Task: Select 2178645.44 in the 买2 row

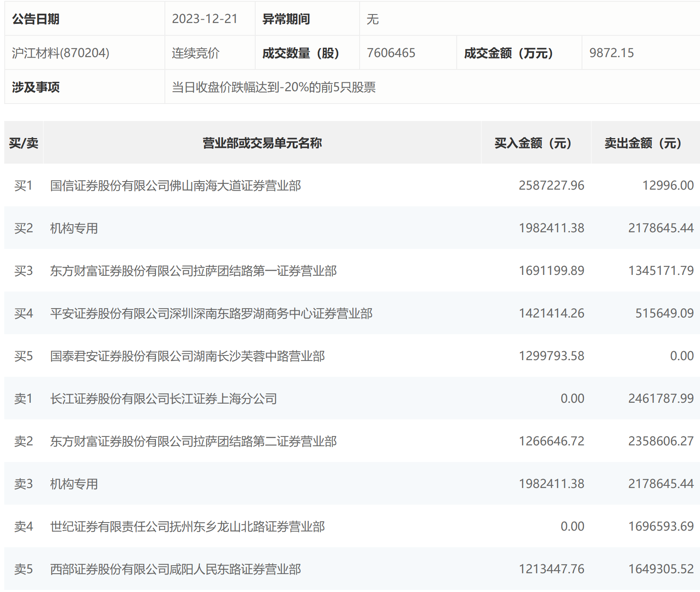Action: coord(661,228)
